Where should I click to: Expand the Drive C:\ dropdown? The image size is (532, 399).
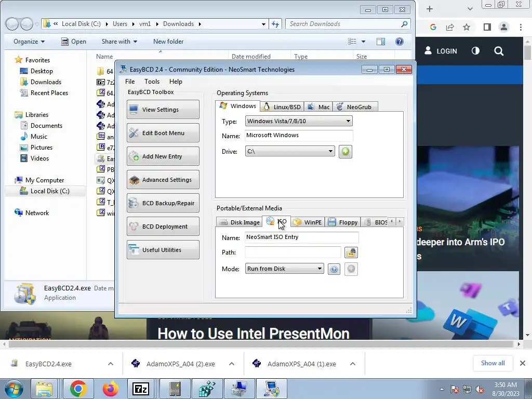click(290, 151)
